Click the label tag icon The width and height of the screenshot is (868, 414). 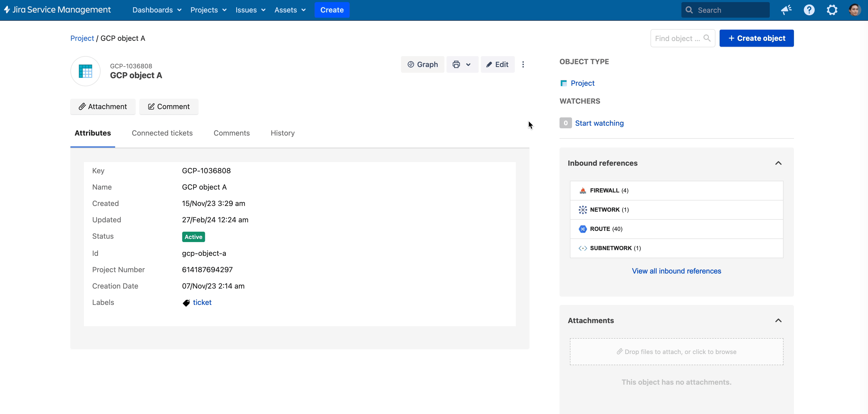tap(186, 303)
